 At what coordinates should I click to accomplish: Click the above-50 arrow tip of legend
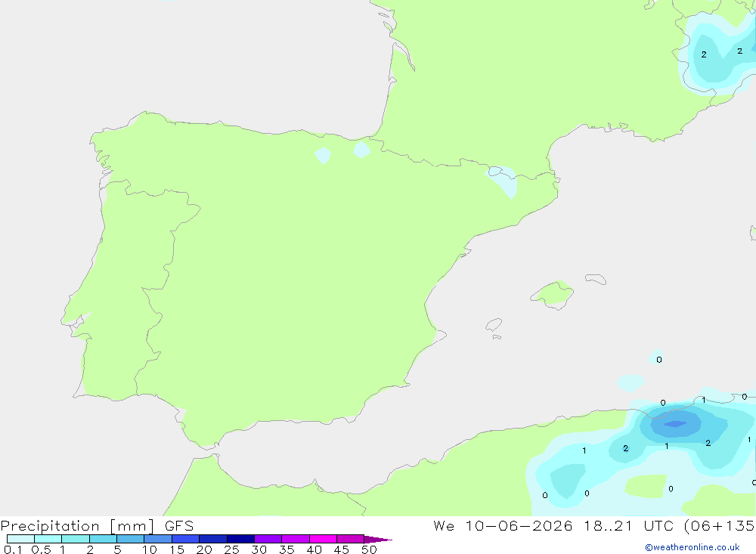[378, 539]
